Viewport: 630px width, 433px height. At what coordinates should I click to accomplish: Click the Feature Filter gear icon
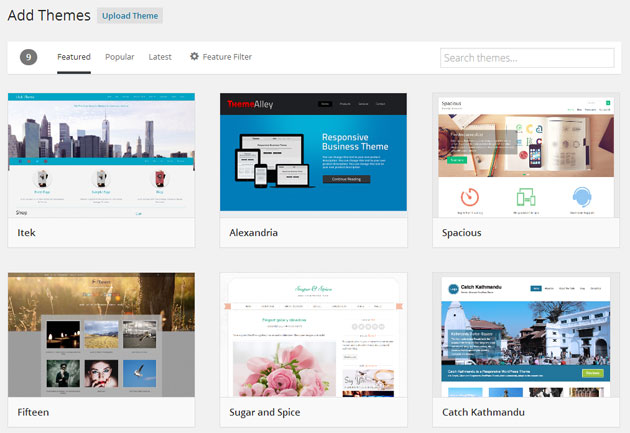click(194, 56)
